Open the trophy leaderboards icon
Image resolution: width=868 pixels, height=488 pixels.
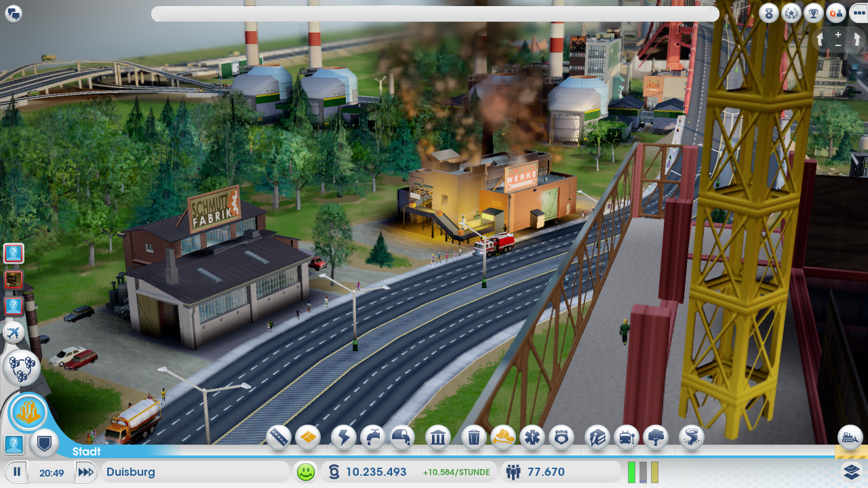tap(814, 13)
